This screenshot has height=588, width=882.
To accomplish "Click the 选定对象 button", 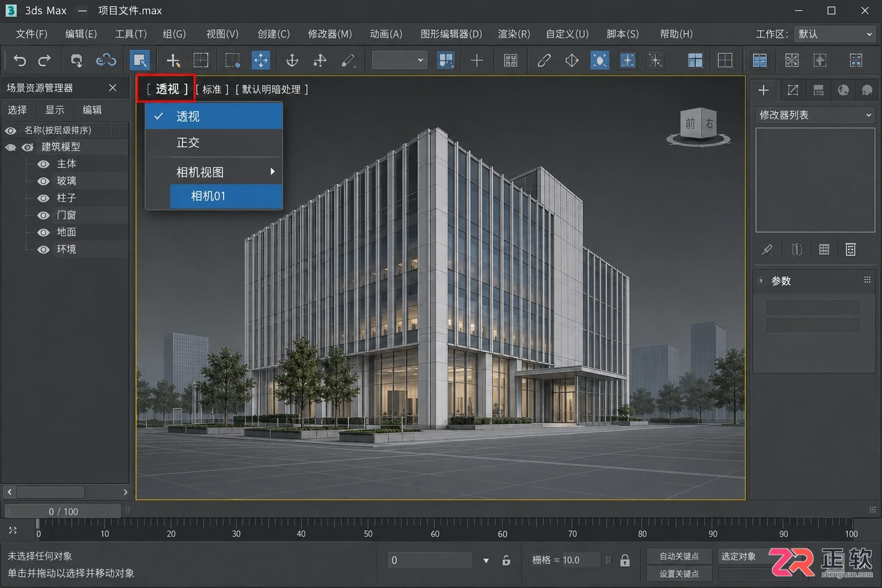I will coord(739,556).
